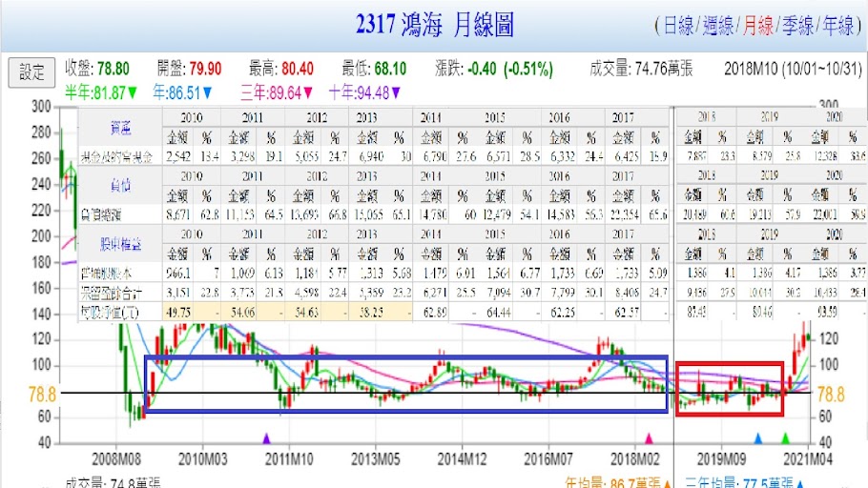The width and height of the screenshot is (868, 488).
Task: Click the 2021M04 x-axis date label
Action: click(x=807, y=459)
